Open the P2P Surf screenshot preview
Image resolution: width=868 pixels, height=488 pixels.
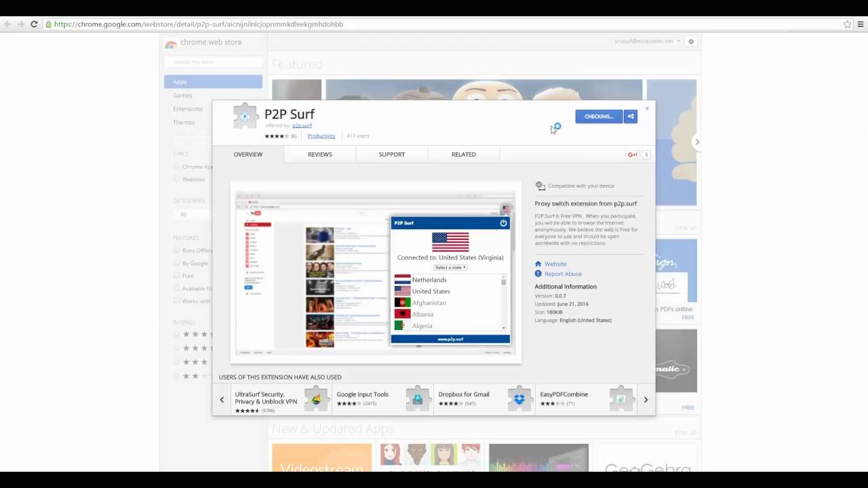point(376,272)
